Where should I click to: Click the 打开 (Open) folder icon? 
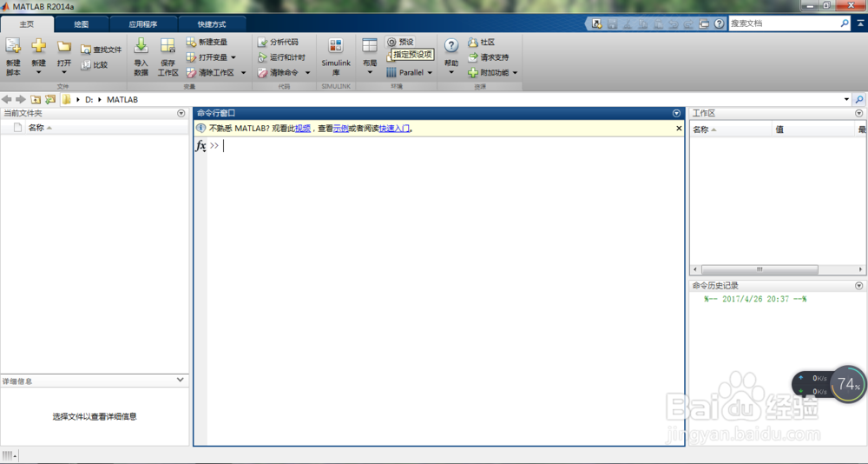click(x=63, y=46)
